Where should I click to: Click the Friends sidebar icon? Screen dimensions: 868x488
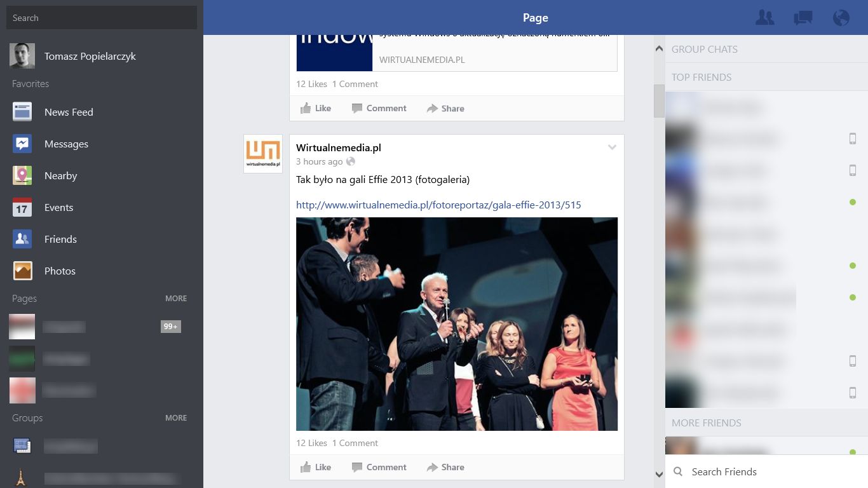[x=22, y=239]
